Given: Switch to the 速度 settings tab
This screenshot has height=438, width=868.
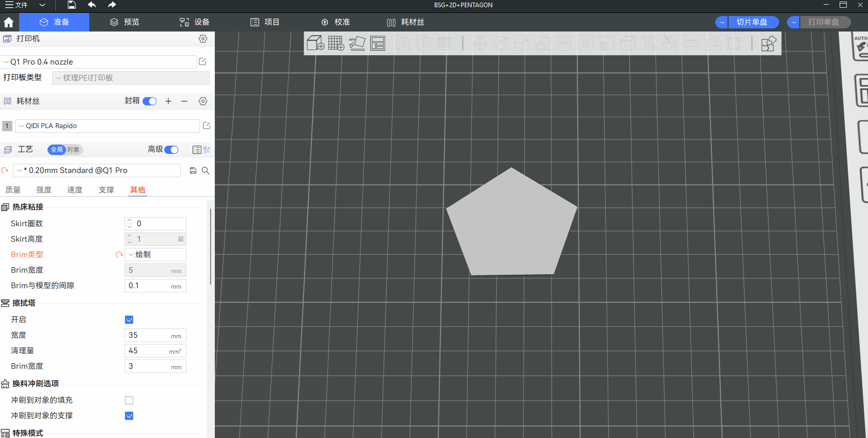Looking at the screenshot, I should [x=75, y=190].
